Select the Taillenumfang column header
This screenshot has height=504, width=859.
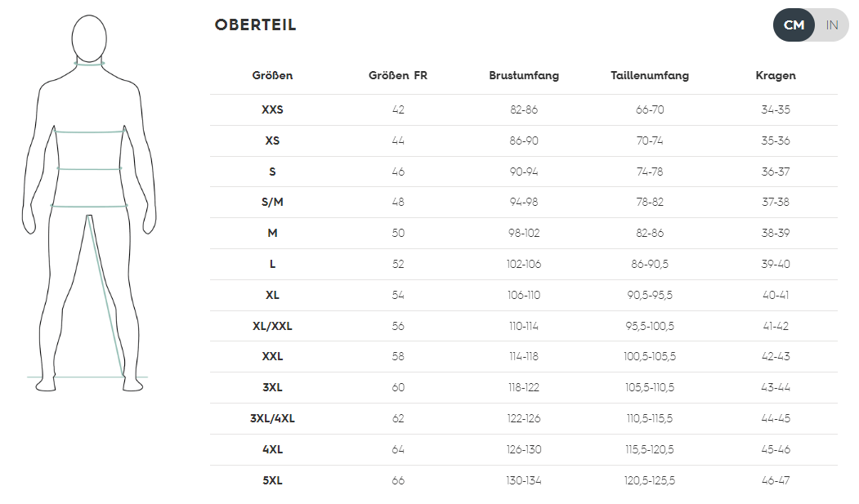pyautogui.click(x=650, y=76)
